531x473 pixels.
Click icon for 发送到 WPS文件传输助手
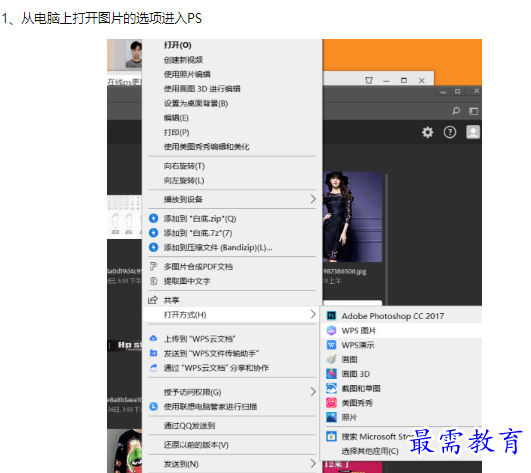[x=153, y=353]
